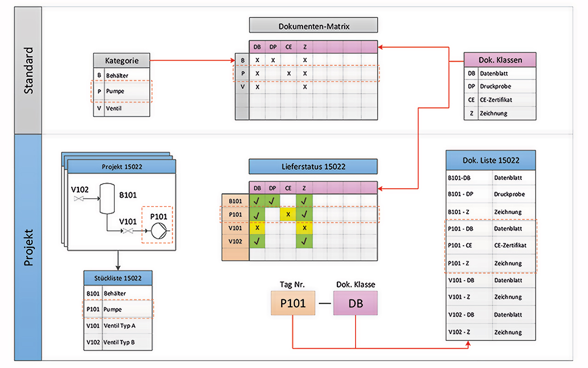Toggle the V101 checkmark under DB
588x368 pixels.
click(257, 228)
